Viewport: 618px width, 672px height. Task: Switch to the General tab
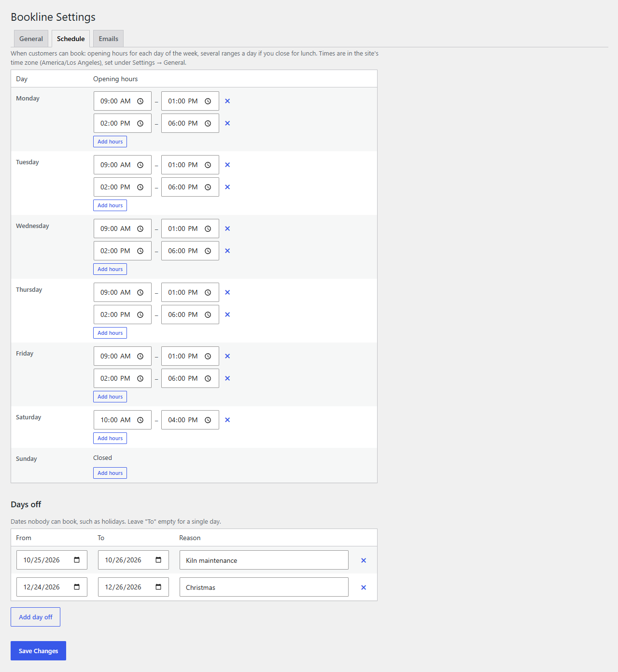[31, 39]
